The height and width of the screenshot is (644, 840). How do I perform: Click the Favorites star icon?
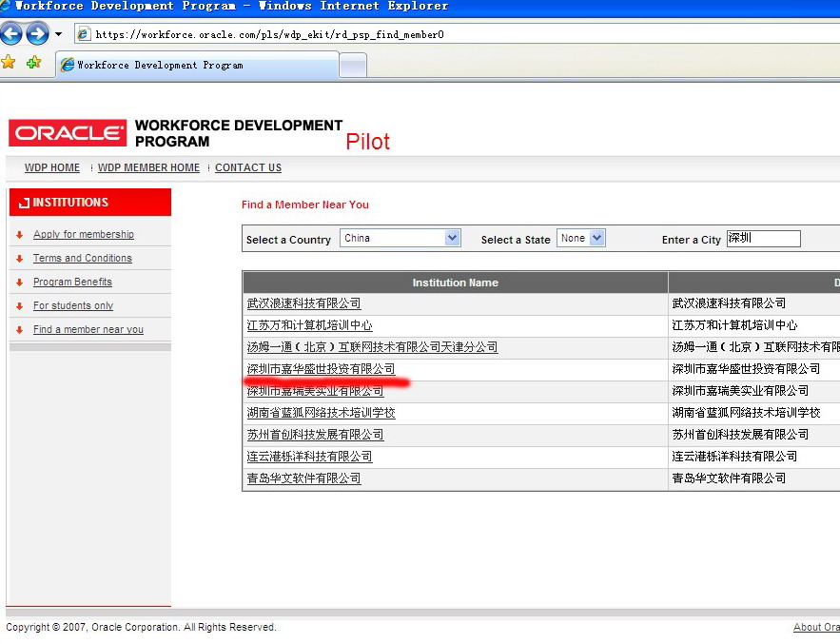click(x=8, y=62)
